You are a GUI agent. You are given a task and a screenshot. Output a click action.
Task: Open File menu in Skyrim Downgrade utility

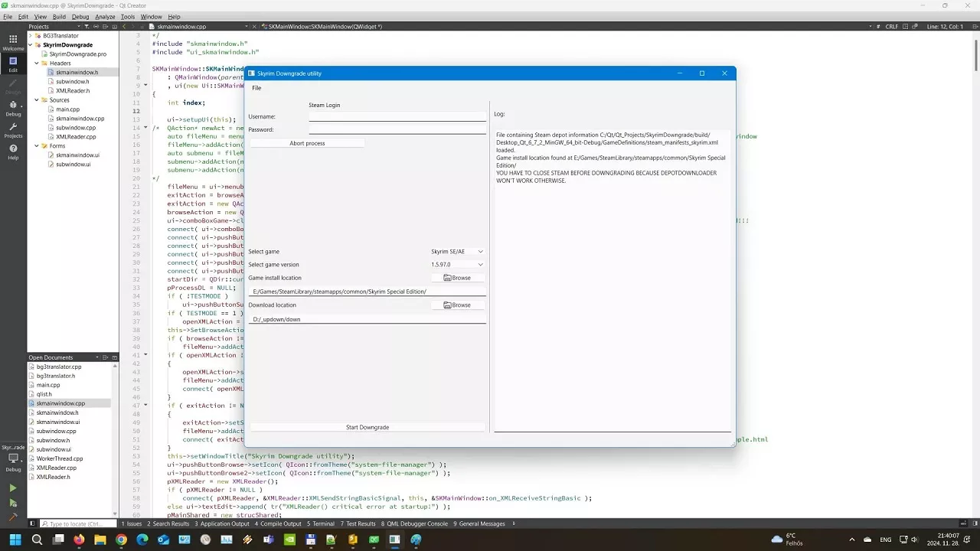coord(256,88)
